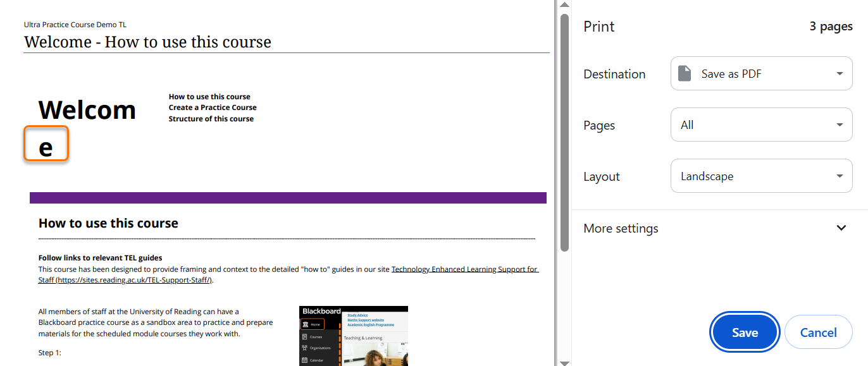The width and height of the screenshot is (868, 366).
Task: Click the highlighted 'e' of Welcome heading
Action: pos(46,147)
